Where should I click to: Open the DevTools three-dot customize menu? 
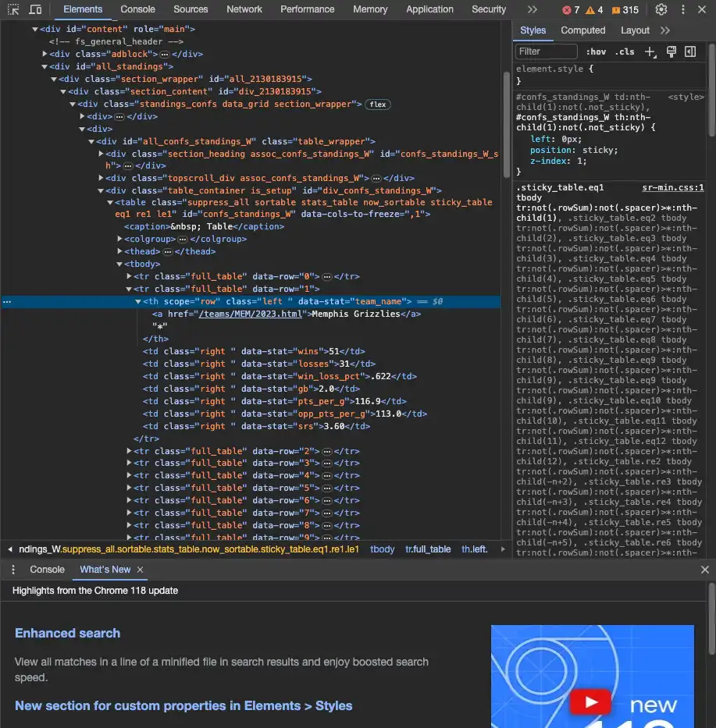(x=682, y=9)
